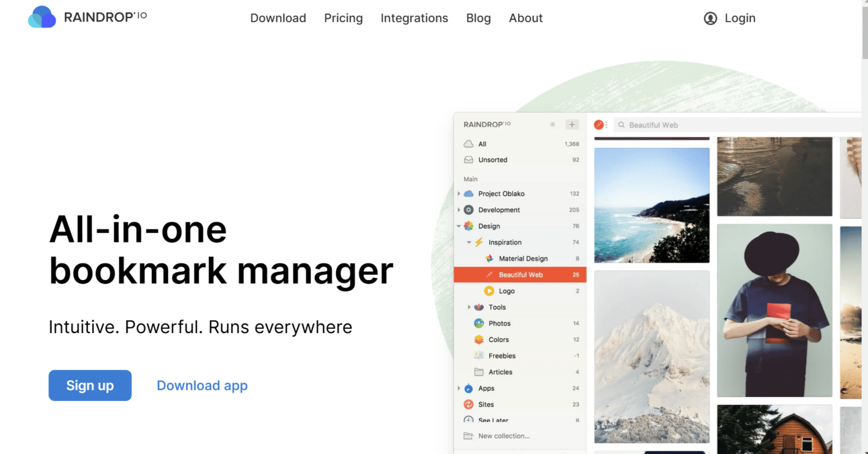Open the Pricing page
Screen dimensions: 868x454
[x=343, y=18]
